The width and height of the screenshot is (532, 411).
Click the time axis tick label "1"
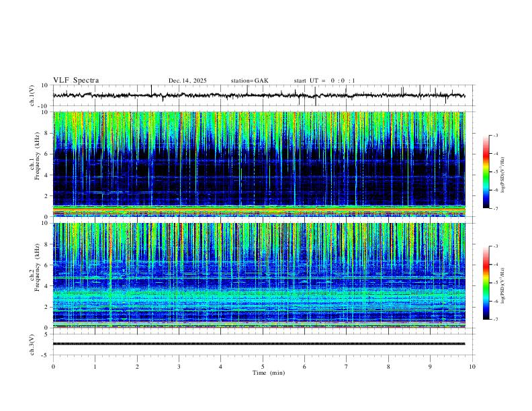tap(95, 367)
